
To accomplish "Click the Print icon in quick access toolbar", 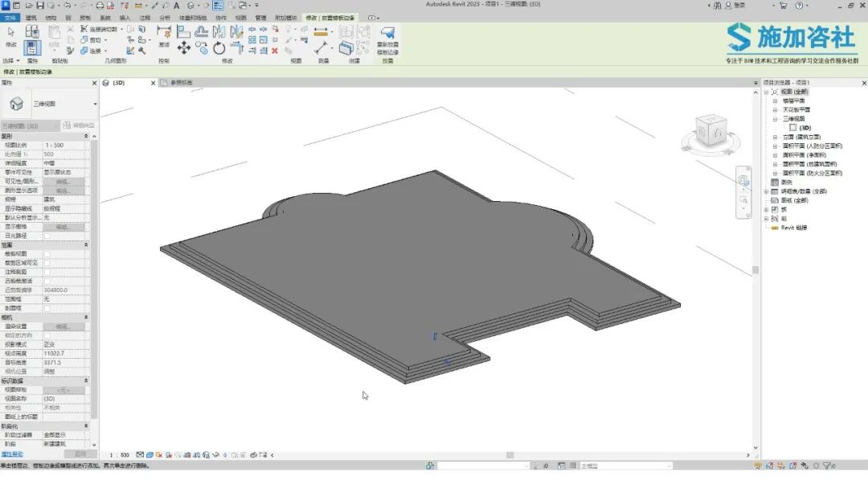I will pyautogui.click(x=100, y=6).
